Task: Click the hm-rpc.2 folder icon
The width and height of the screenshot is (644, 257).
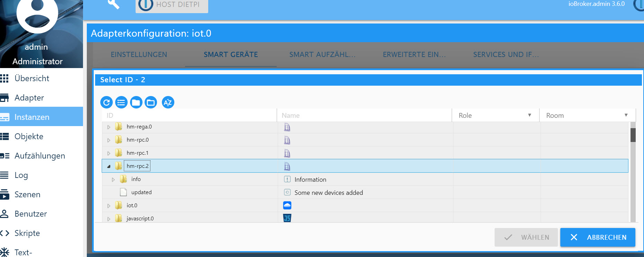Action: click(x=119, y=166)
